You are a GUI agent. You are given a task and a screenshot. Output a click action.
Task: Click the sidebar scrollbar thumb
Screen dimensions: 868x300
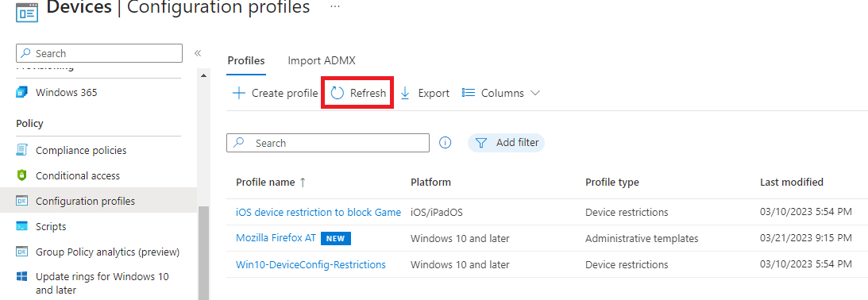(203, 253)
